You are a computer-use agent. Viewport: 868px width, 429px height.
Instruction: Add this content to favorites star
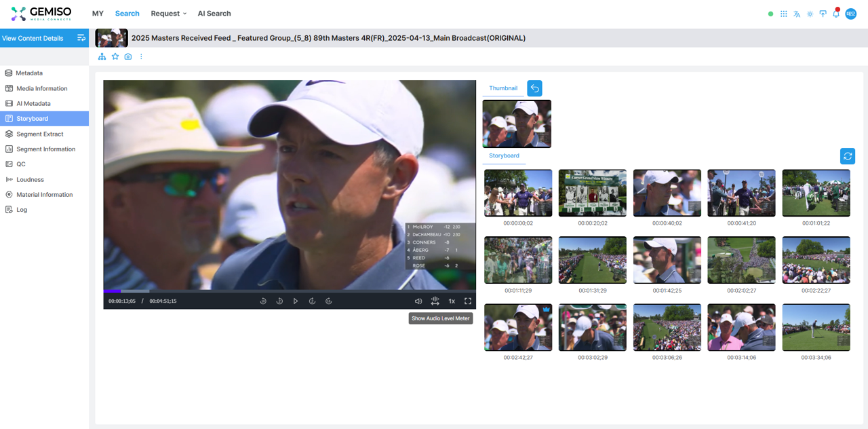click(115, 57)
